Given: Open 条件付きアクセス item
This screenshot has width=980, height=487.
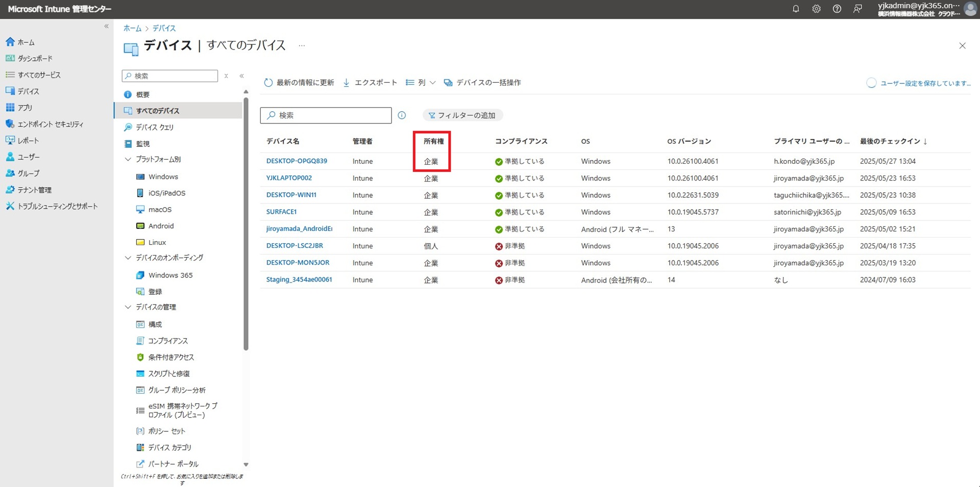Looking at the screenshot, I should (x=171, y=357).
